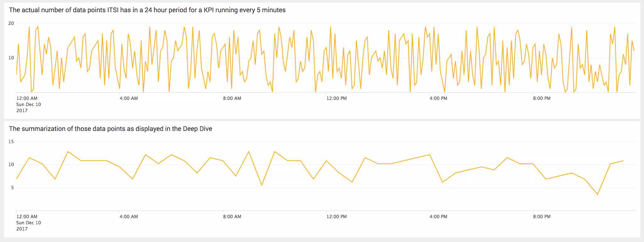Click the y-axis value 5 on the summarization chart
The height and width of the screenshot is (242, 644).
tap(12, 188)
